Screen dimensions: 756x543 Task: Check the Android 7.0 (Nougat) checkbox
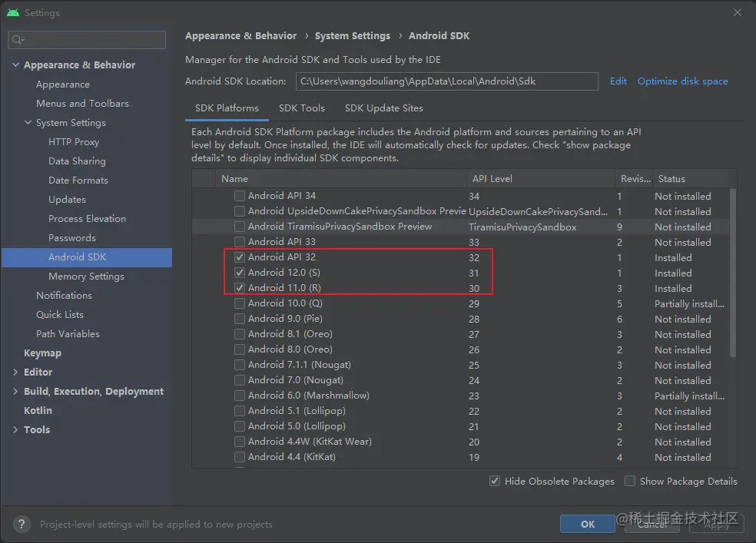(239, 380)
